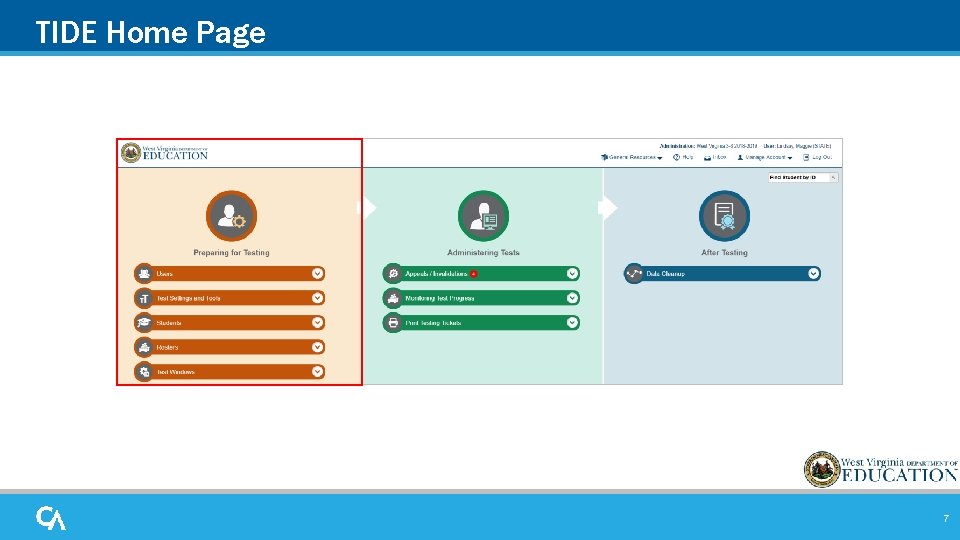The width and height of the screenshot is (960, 540).
Task: Expand the Rosters section chevron
Action: click(x=317, y=347)
